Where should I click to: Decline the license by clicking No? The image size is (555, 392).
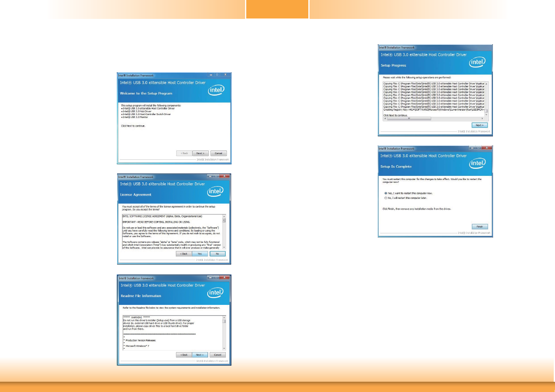217,254
